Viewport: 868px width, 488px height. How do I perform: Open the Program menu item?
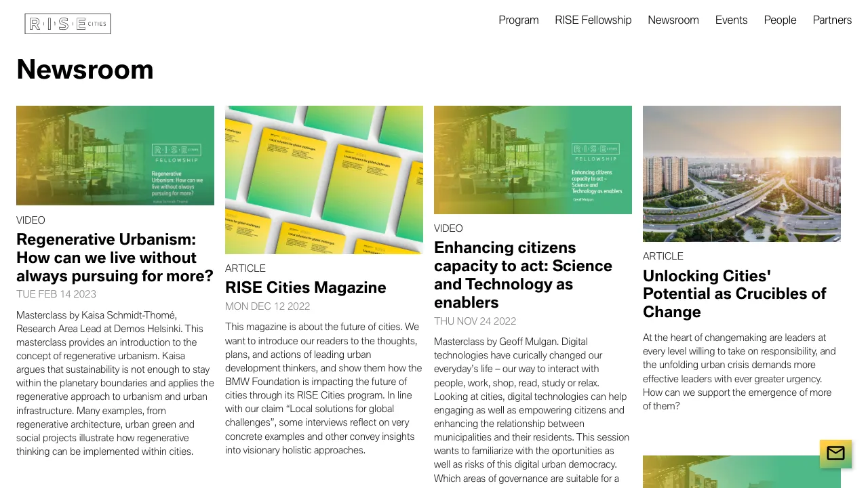(518, 20)
